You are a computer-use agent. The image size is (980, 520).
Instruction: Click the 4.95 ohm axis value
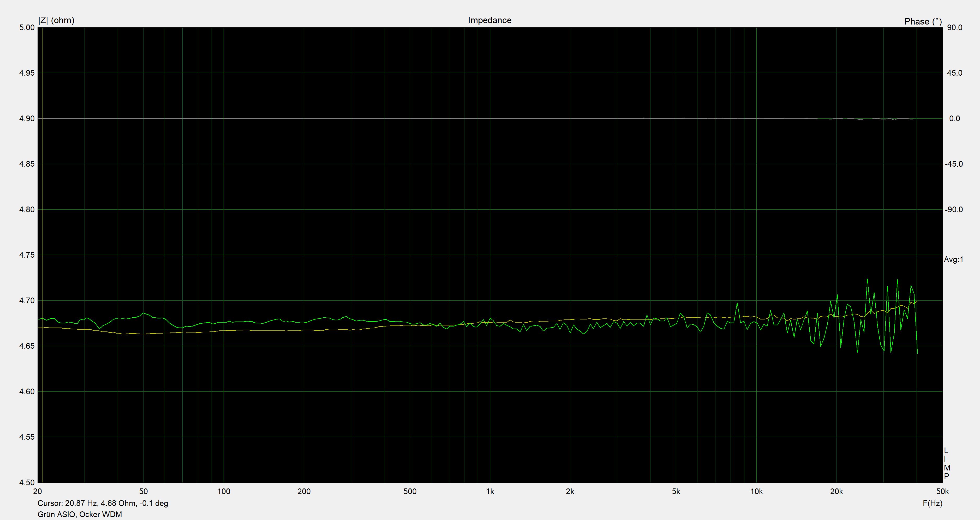27,73
